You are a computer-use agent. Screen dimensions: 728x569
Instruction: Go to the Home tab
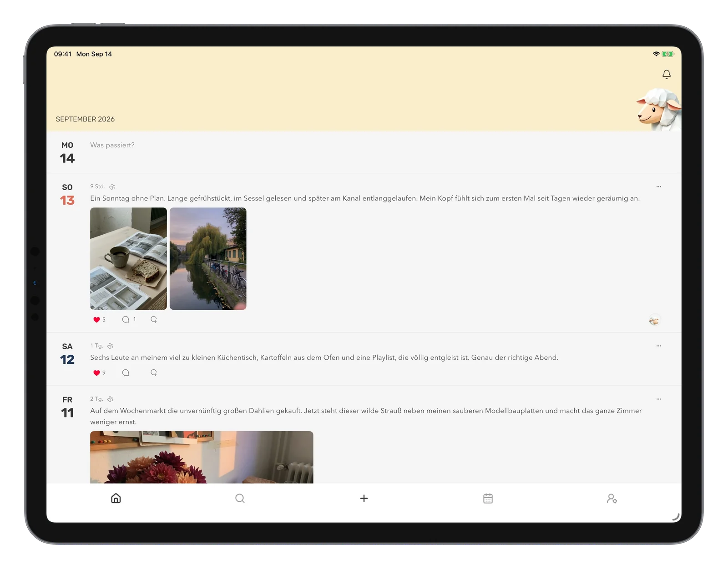pyautogui.click(x=116, y=498)
